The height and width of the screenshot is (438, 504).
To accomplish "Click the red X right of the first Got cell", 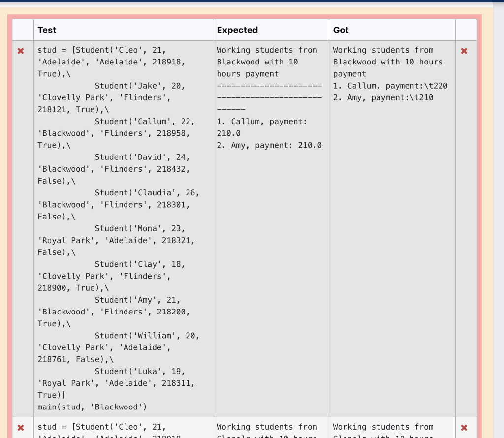I will click(464, 51).
